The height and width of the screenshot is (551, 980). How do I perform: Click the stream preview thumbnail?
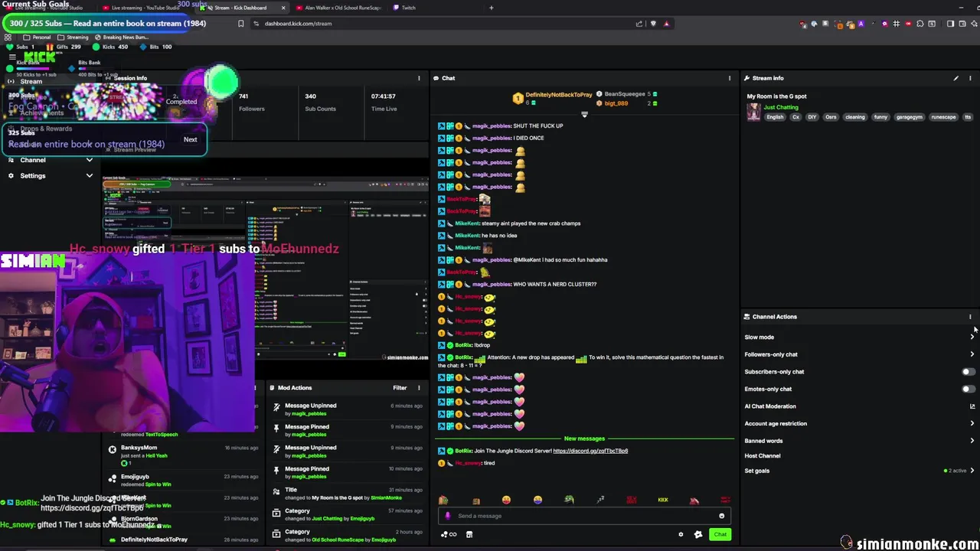(266, 268)
